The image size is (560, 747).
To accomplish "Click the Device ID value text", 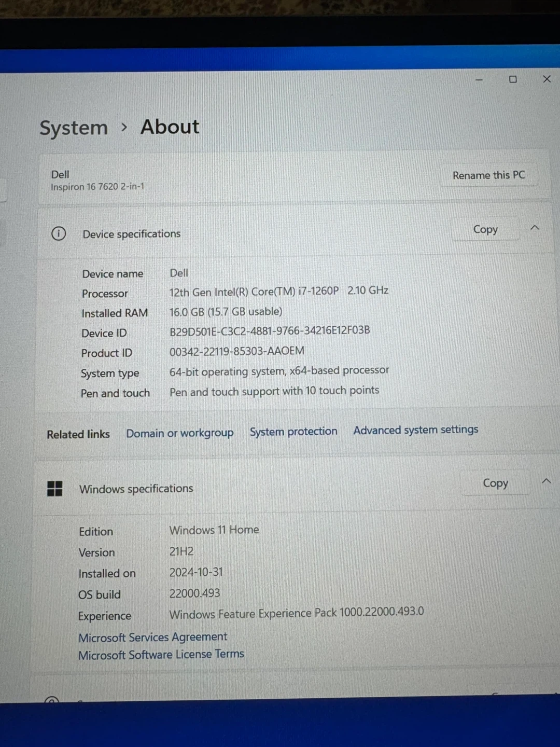I will (x=270, y=330).
